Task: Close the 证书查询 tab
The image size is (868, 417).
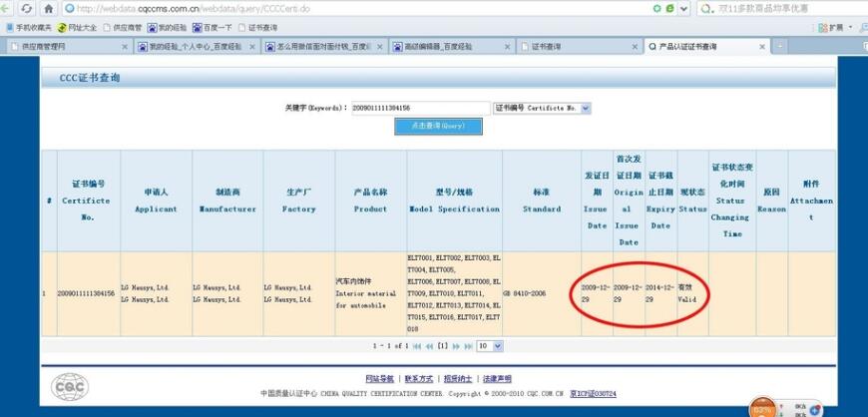Action: coord(635,47)
